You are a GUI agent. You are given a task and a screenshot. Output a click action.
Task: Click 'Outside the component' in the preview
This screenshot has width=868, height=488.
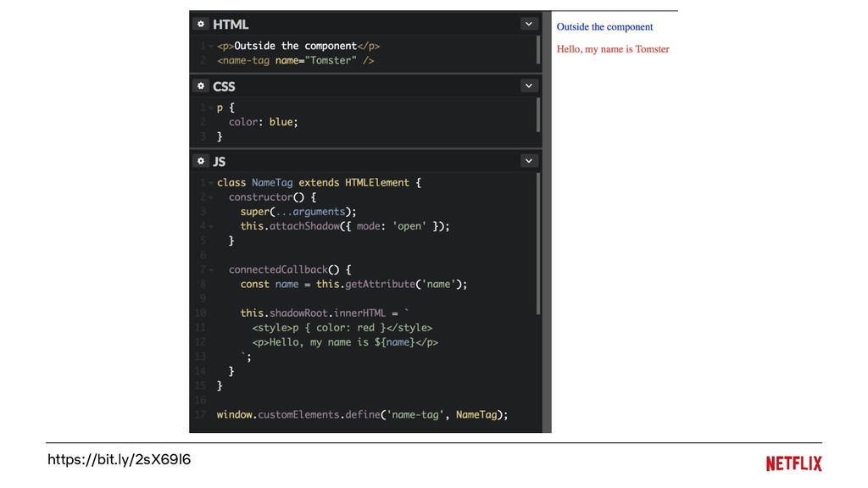tap(604, 26)
